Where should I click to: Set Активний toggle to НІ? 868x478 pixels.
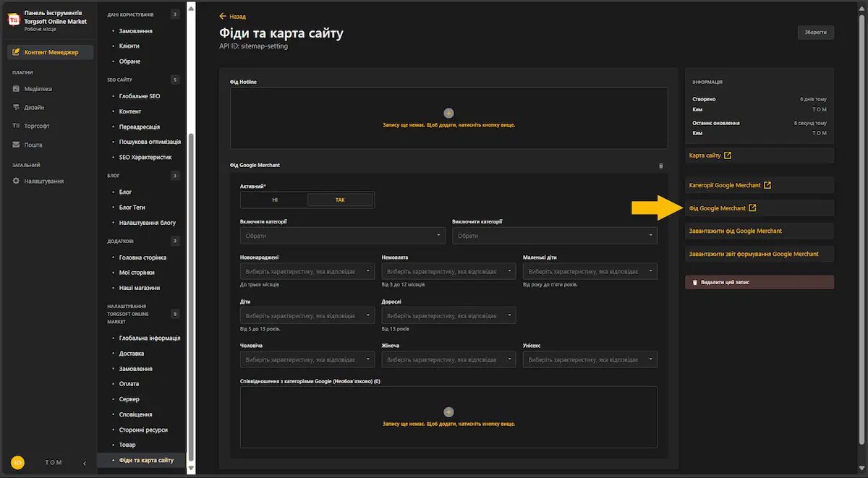(x=274, y=199)
